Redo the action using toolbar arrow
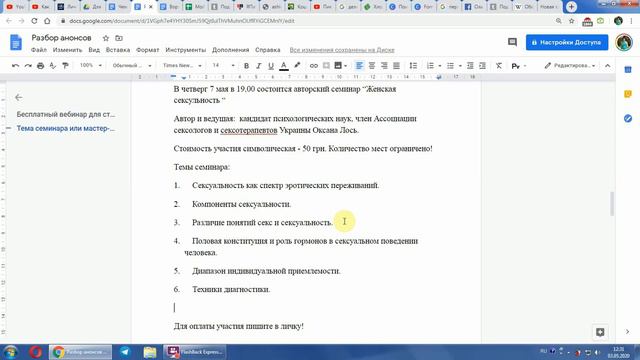 pos(28,66)
